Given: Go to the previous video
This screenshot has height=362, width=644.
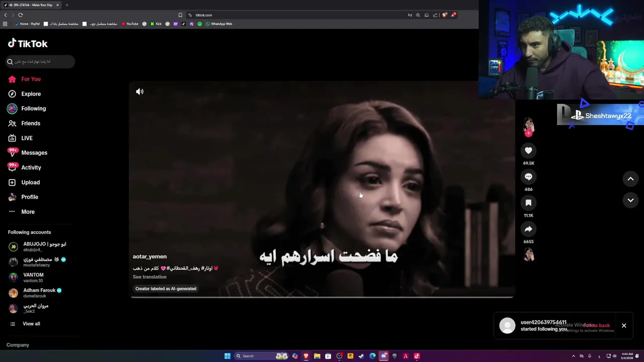Looking at the screenshot, I should (630, 178).
